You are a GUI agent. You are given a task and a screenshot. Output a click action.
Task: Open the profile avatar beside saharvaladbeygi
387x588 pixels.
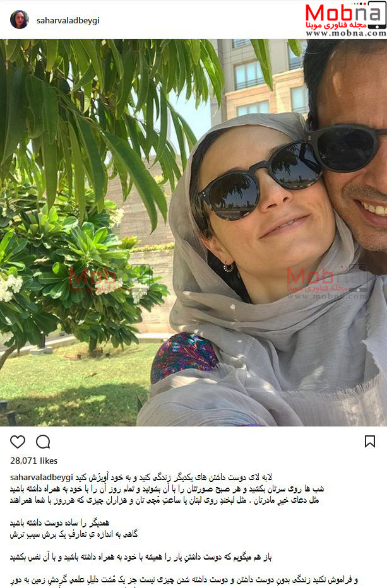pyautogui.click(x=19, y=20)
